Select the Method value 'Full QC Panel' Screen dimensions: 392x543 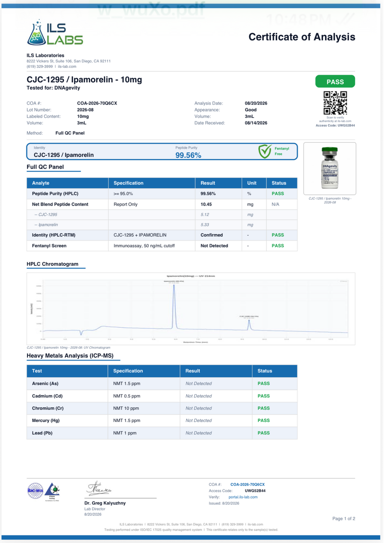point(70,133)
